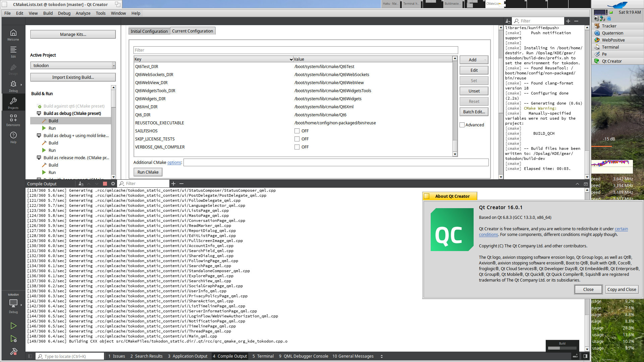Viewport: 644px width, 362px height.
Task: Open the CMake messages filter options
Action: (x=517, y=21)
